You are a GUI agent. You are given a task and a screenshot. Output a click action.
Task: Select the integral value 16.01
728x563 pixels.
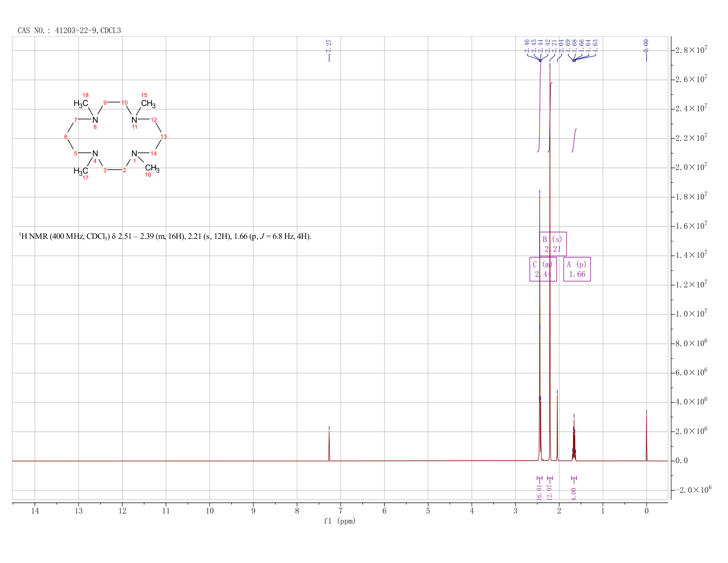[539, 492]
